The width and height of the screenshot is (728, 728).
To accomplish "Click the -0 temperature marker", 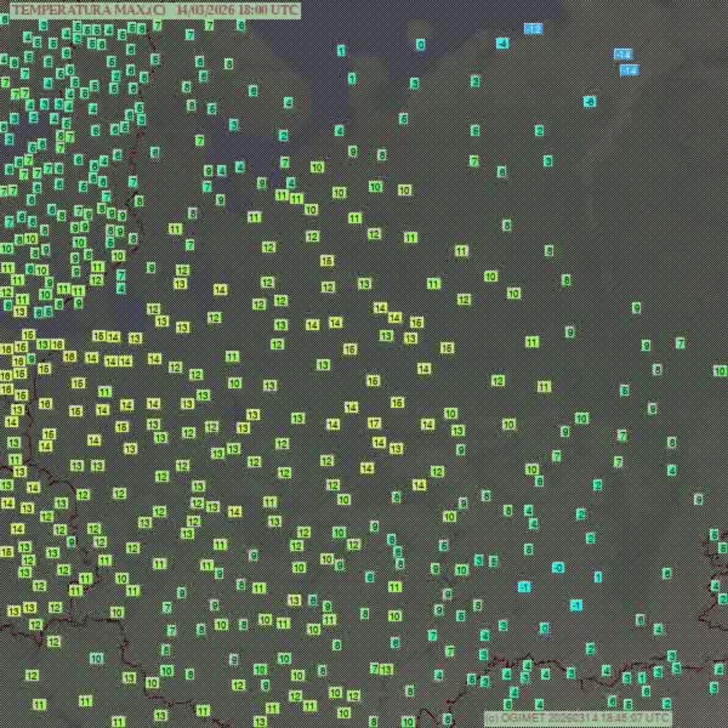I will (558, 568).
